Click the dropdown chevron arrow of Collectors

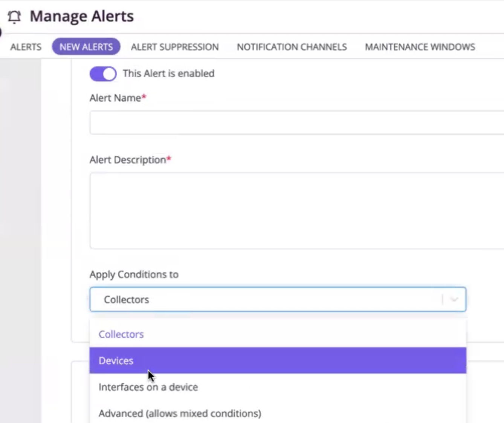click(454, 299)
